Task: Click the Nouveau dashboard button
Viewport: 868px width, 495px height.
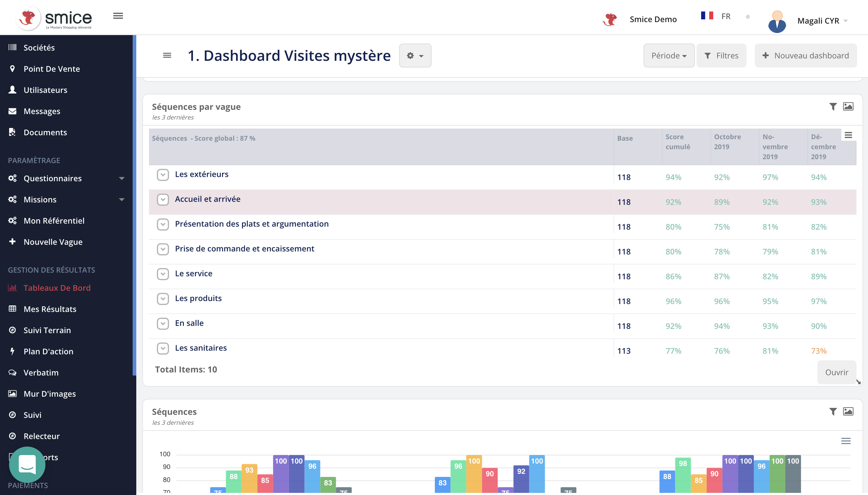Action: click(805, 55)
